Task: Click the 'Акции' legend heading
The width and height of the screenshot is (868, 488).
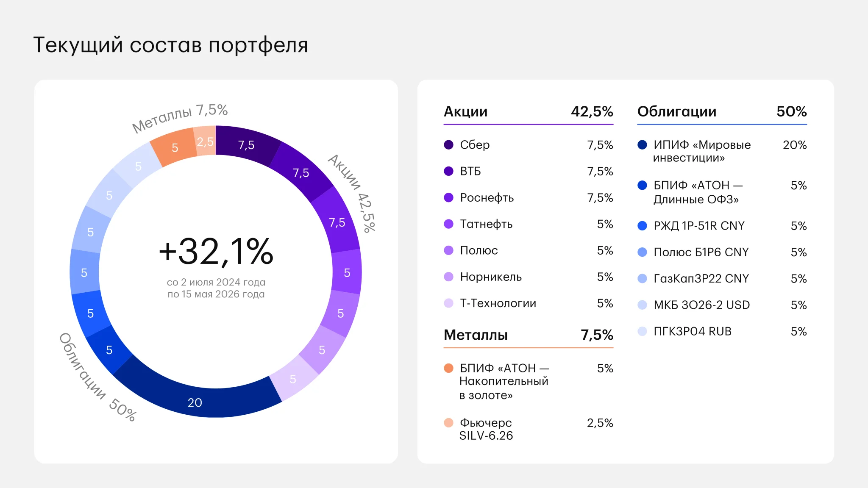Action: (x=465, y=111)
